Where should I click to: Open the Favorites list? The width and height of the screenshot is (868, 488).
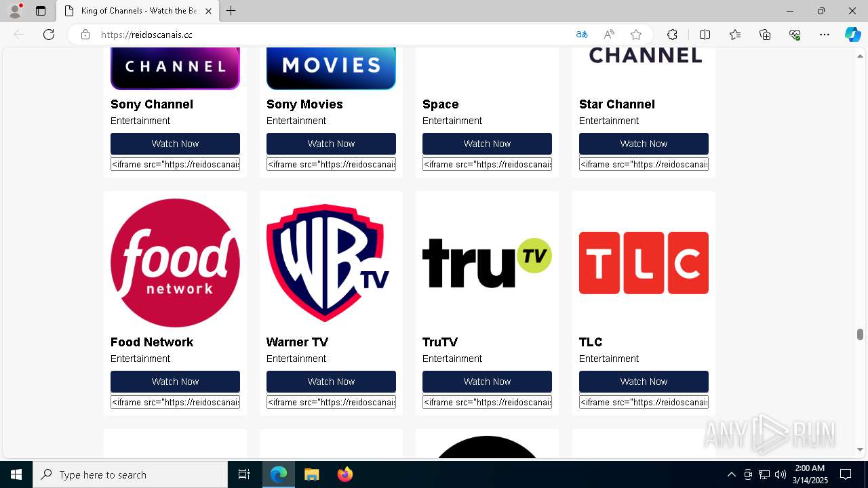point(735,35)
